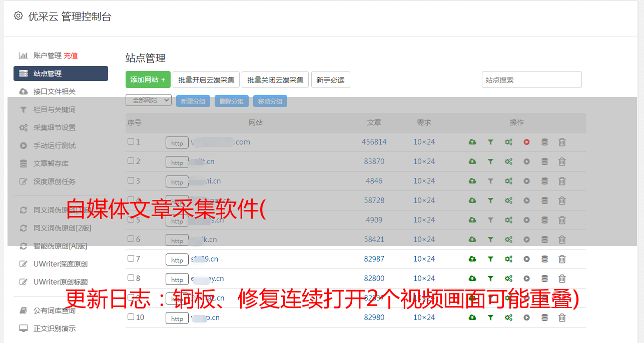Viewport: 644px width, 343px height.
Task: Click the cloud upload icon in row 4909
Action: [472, 220]
